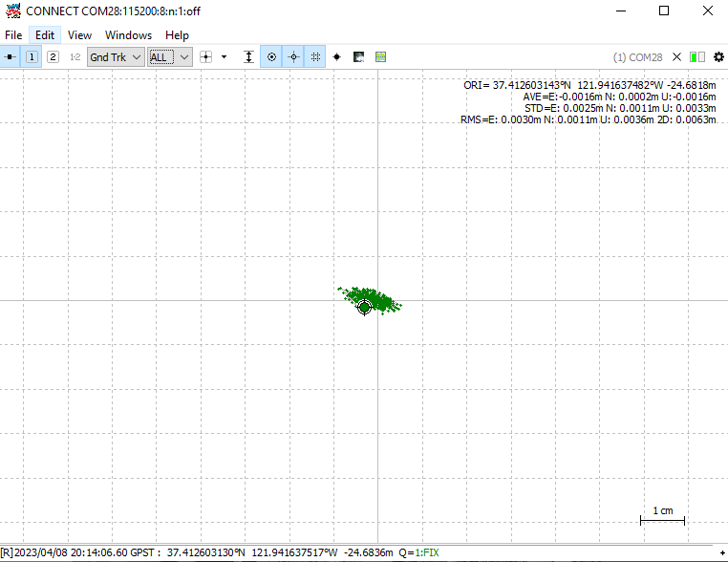Screen dimensions: 728x562
Task: Open the Windows menu
Action: tap(128, 35)
